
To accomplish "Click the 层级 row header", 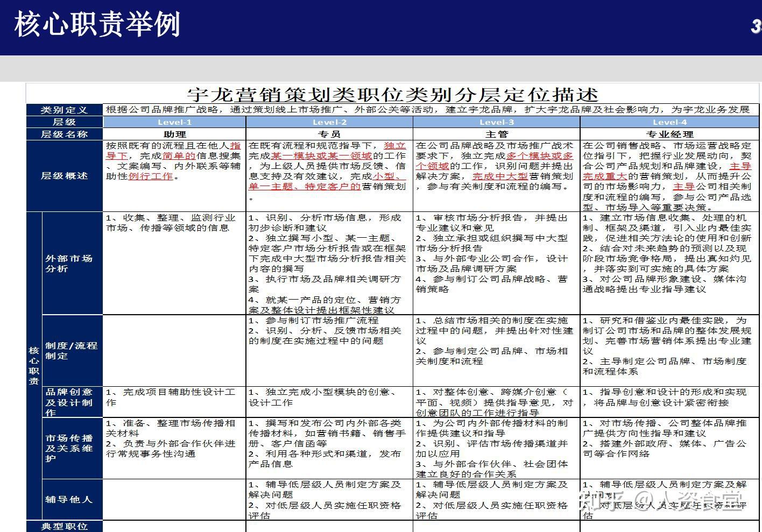I will tap(65, 122).
